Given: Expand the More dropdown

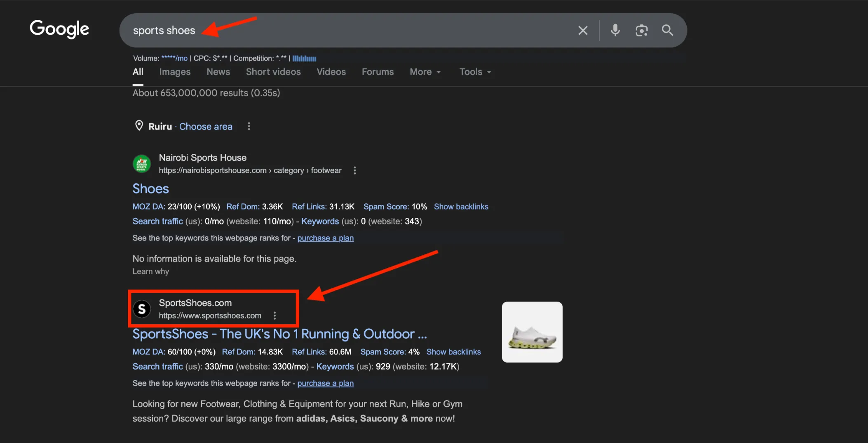Looking at the screenshot, I should click(425, 72).
